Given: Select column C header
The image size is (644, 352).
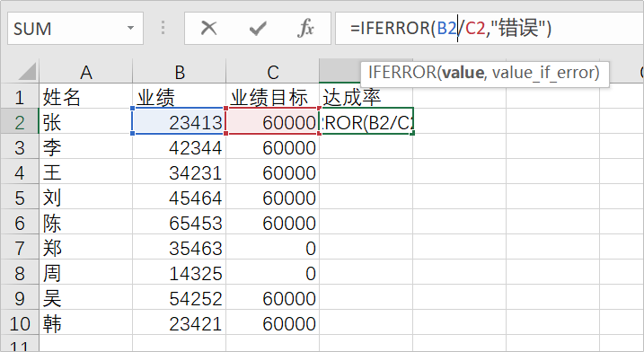Looking at the screenshot, I should point(273,73).
